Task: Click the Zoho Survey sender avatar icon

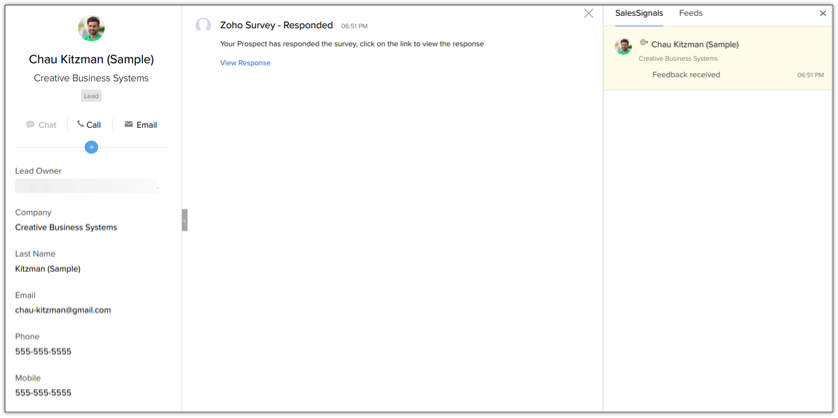Action: pyautogui.click(x=203, y=25)
